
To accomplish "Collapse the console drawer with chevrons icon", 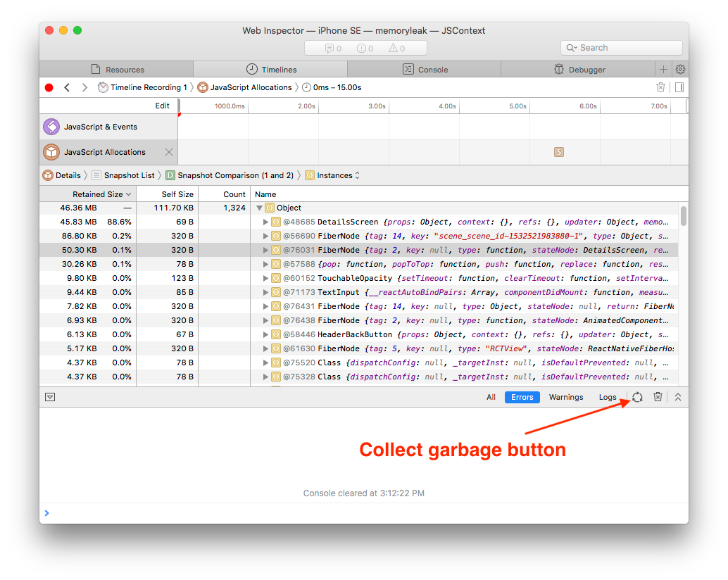I will (x=677, y=397).
